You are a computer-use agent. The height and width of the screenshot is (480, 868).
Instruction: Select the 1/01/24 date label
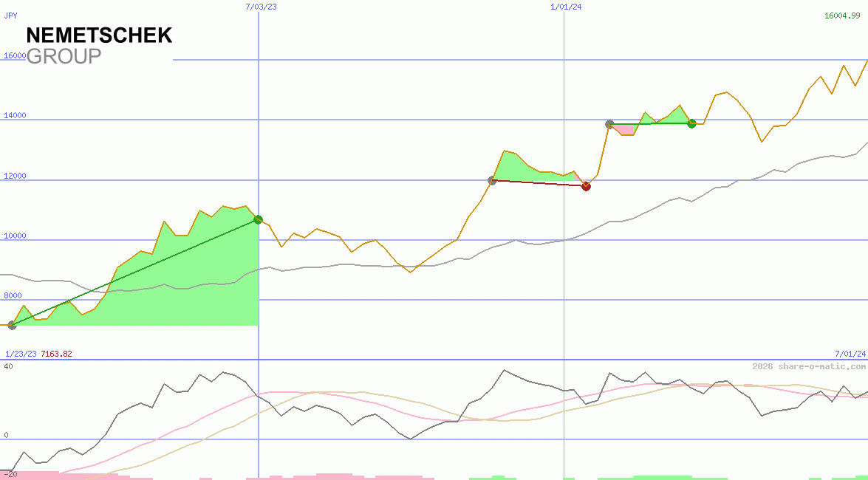click(x=566, y=7)
